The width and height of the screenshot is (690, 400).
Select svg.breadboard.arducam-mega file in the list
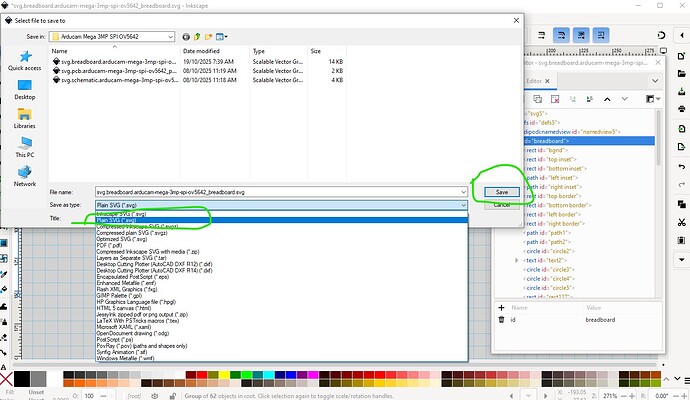pyautogui.click(x=114, y=62)
